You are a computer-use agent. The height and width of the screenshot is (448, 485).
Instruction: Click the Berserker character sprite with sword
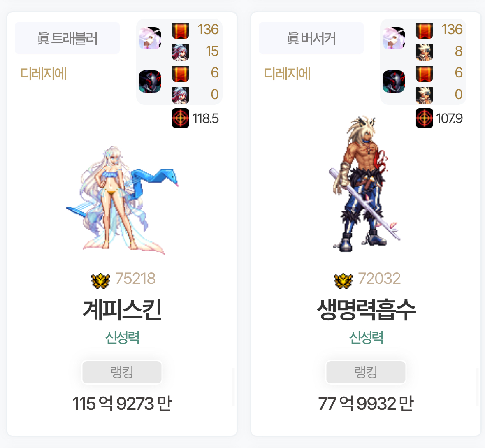(366, 184)
